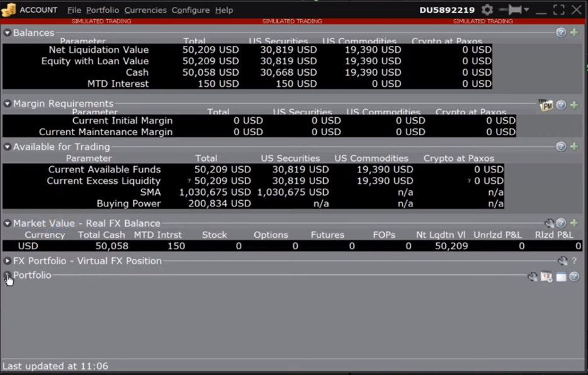Open help icon for Margin Requirements section

point(561,105)
